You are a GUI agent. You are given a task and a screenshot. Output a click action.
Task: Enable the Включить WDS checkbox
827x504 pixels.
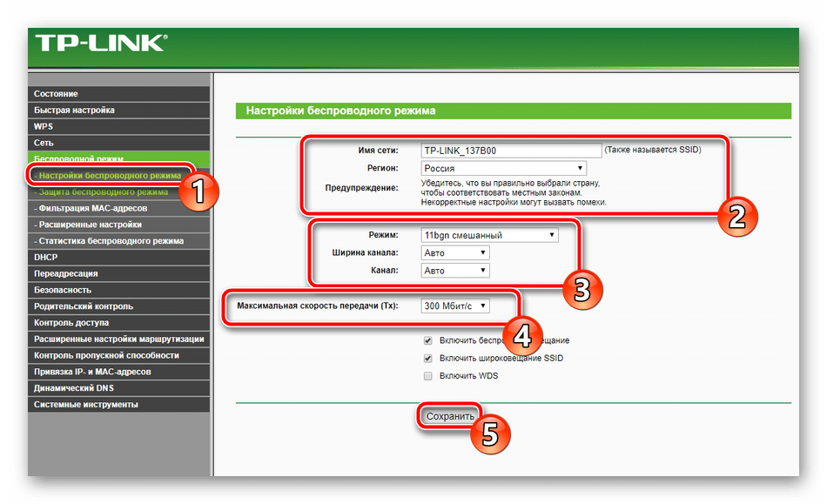click(427, 376)
